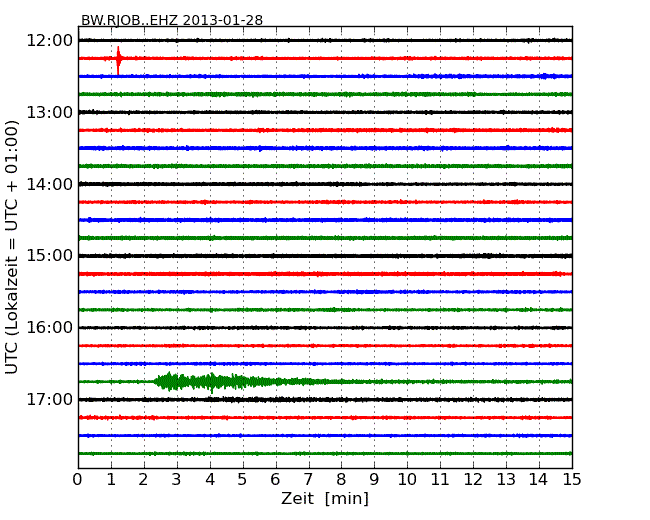Click the plot title BW.RJOB..EHZ 2013-01-28

pos(172,19)
